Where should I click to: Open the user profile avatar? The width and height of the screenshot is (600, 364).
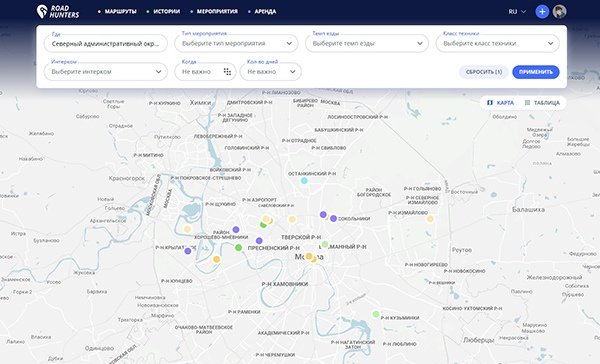point(559,11)
